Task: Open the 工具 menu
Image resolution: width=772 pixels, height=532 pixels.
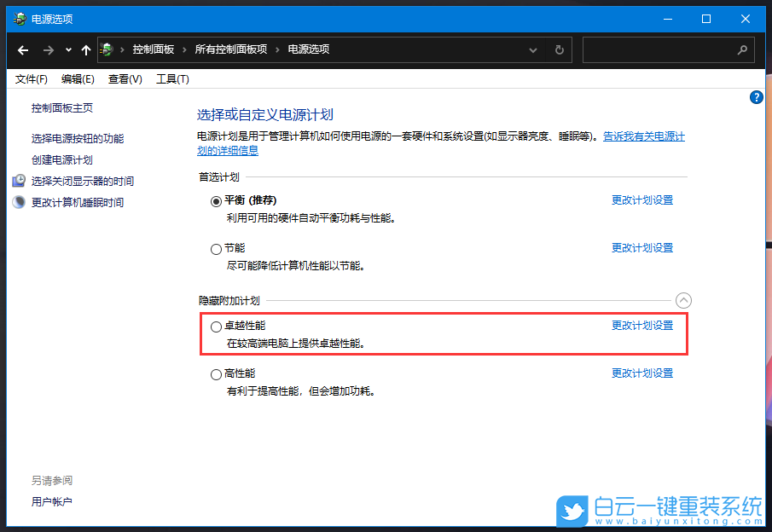Action: [172, 78]
